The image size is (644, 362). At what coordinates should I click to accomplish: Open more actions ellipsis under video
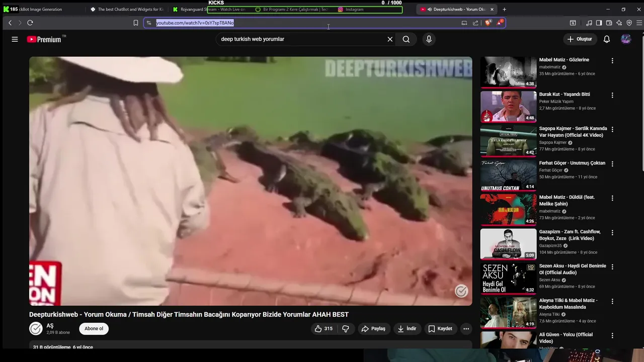tap(466, 329)
